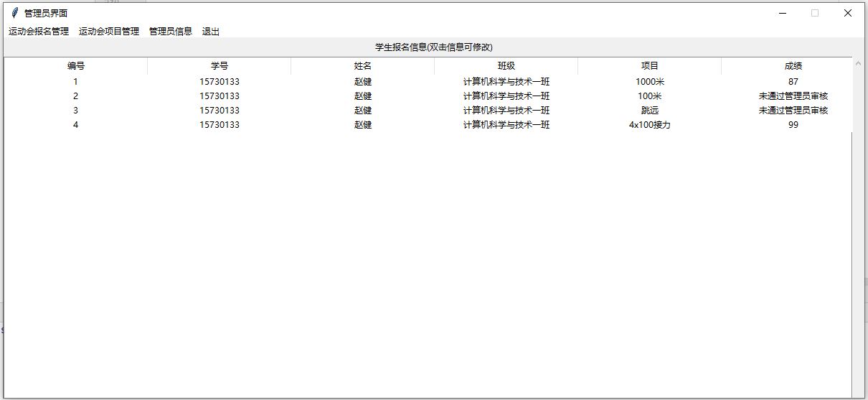Click the 项目 column header
This screenshot has width=868, height=400.
point(650,66)
